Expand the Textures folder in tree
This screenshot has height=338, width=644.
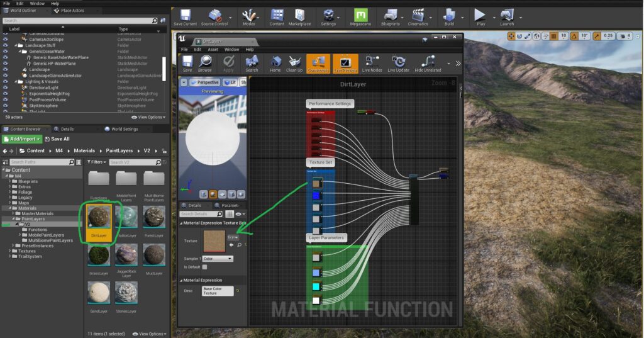click(10, 251)
